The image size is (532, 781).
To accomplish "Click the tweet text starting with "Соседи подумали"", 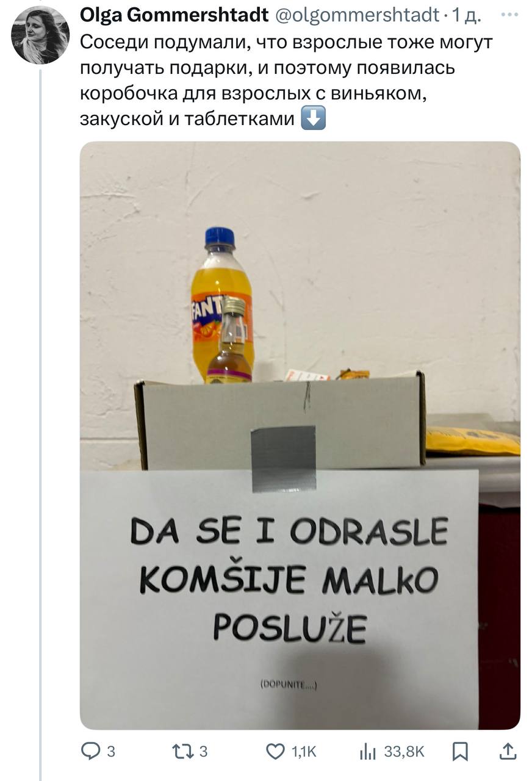I will [x=286, y=81].
